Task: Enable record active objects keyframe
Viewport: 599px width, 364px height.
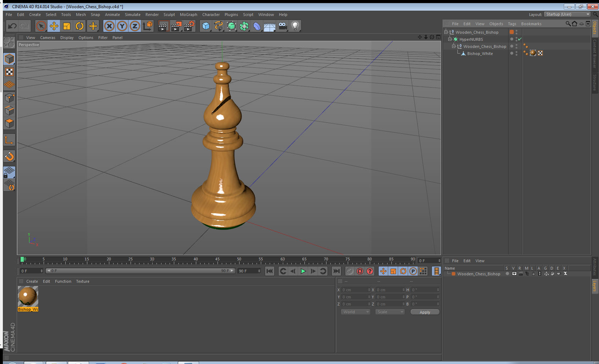Action: tap(350, 271)
